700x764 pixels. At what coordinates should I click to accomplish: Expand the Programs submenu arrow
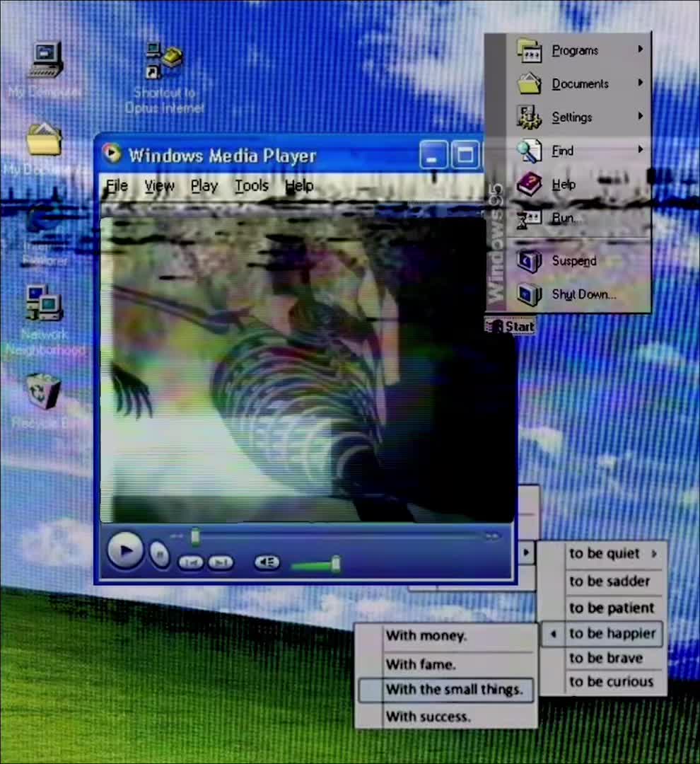tap(641, 50)
